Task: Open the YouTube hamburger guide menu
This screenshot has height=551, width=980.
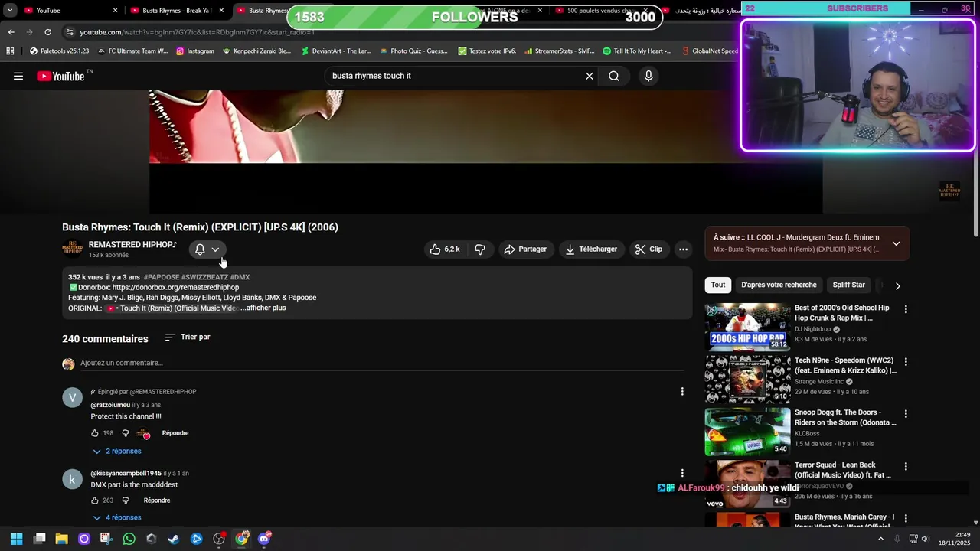Action: 18,76
